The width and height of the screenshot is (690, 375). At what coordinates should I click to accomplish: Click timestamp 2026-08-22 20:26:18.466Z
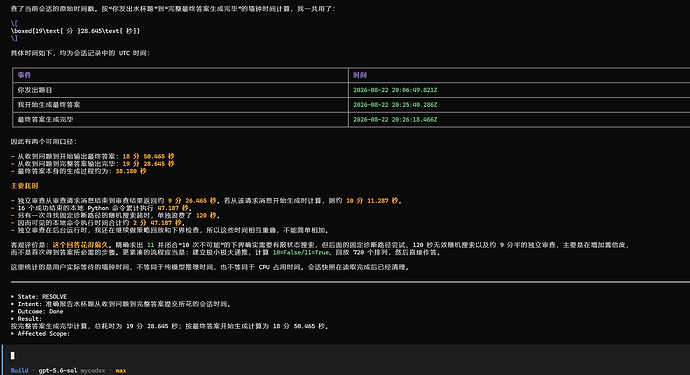point(395,119)
